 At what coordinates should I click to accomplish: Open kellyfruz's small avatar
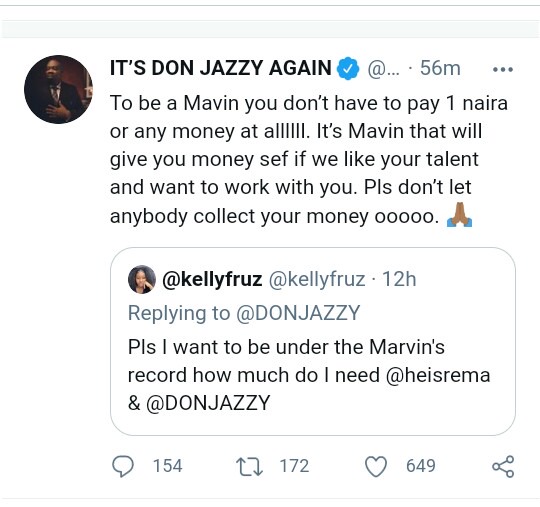(142, 279)
